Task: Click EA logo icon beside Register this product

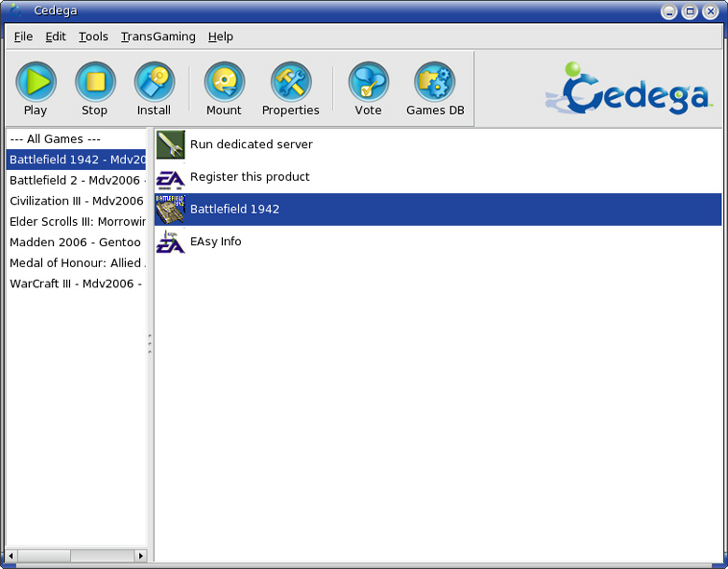Action: click(x=171, y=180)
